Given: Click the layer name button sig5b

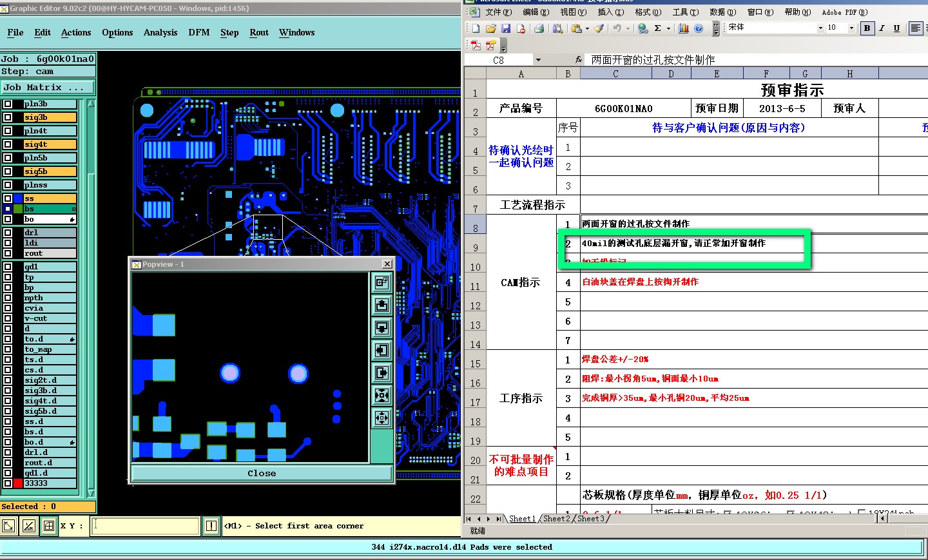Looking at the screenshot, I should click(50, 171).
